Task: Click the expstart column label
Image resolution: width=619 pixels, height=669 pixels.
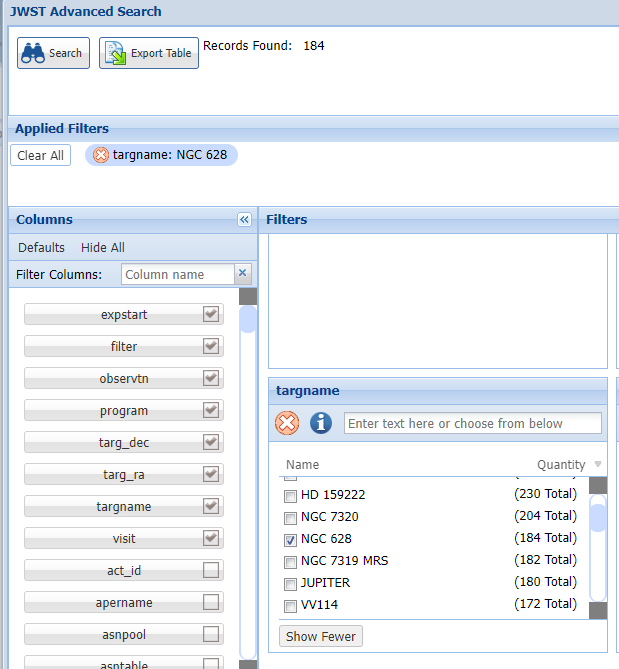Action: tap(124, 314)
